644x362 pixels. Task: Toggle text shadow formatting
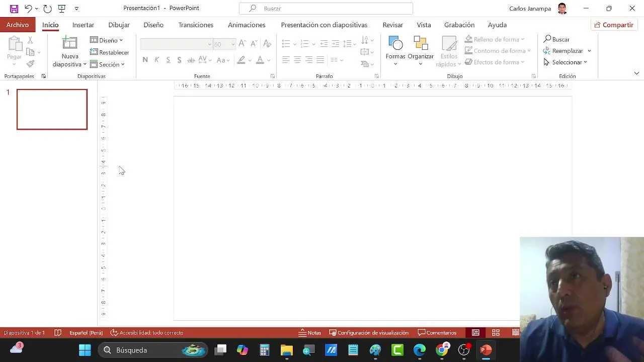click(x=179, y=60)
